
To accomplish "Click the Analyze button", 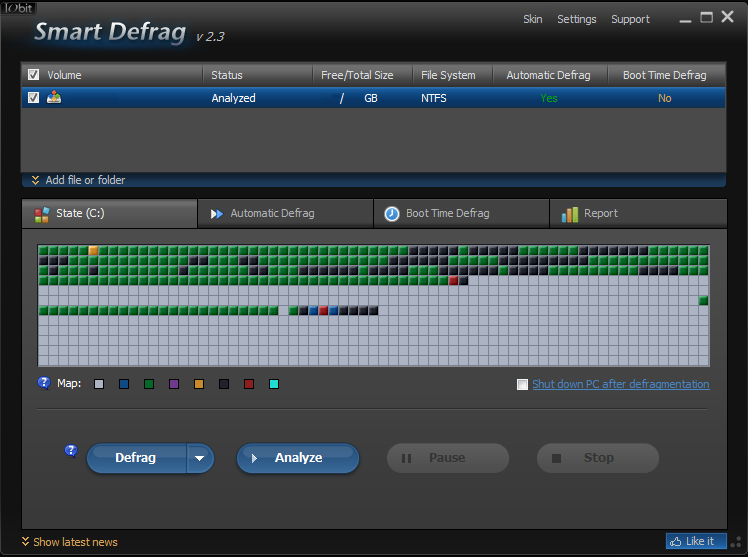I will pos(298,458).
